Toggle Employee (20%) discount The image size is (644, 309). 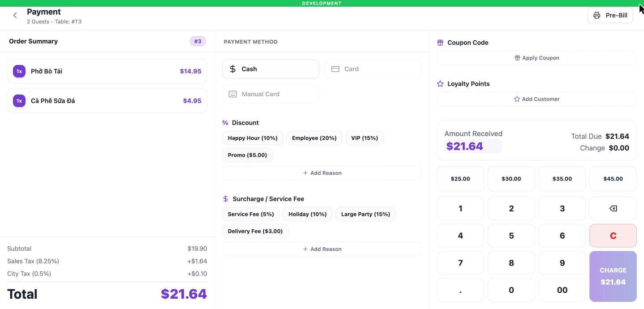tap(314, 138)
